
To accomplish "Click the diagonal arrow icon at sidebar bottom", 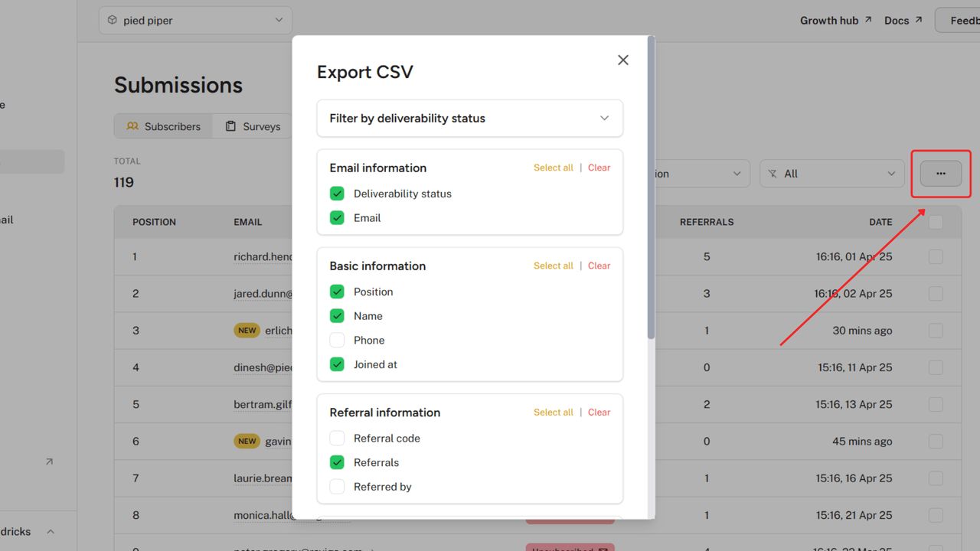I will point(49,461).
